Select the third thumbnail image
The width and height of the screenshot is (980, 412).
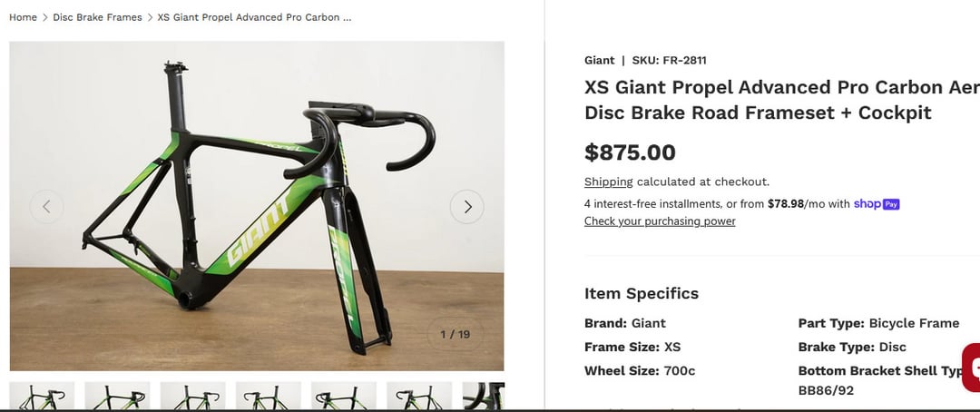[x=192, y=397]
